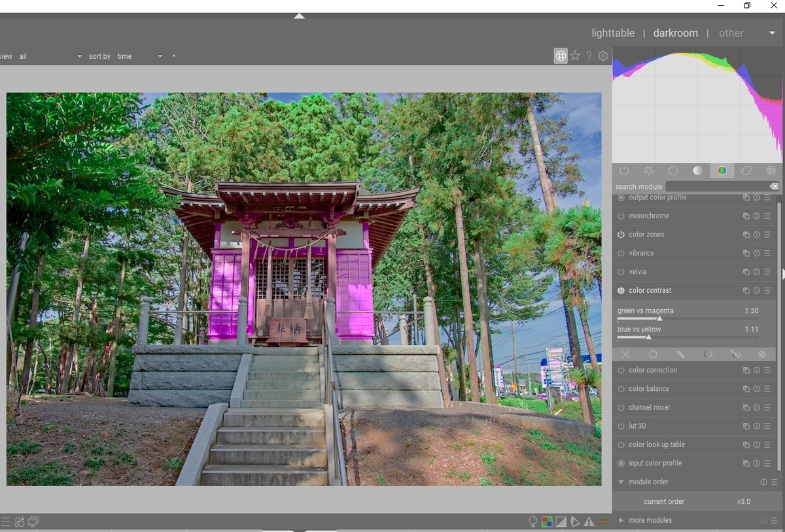Enable the lut 3D module
The image size is (785, 532).
coord(621,426)
